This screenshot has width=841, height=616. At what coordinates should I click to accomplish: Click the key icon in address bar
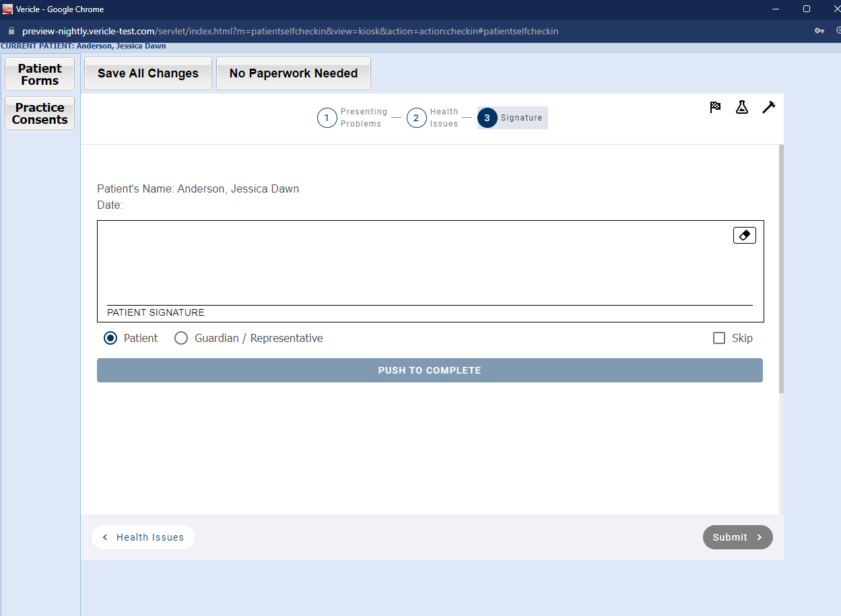coord(819,31)
